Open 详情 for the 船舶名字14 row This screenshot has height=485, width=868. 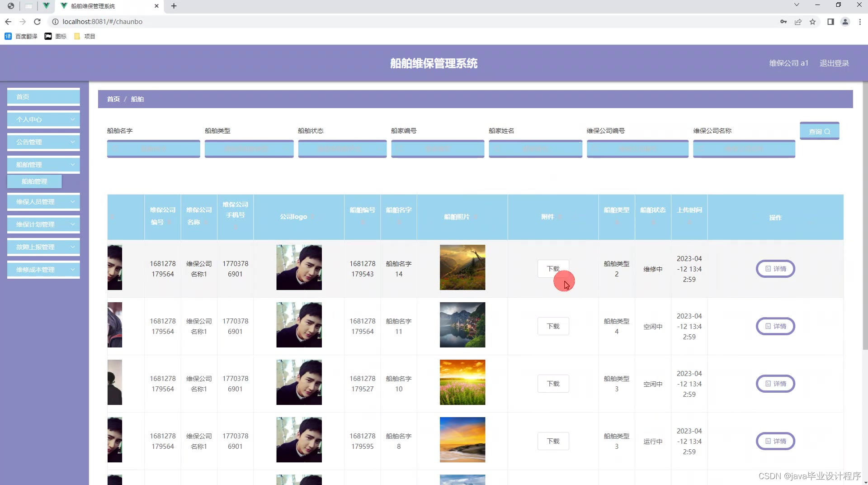click(x=775, y=269)
